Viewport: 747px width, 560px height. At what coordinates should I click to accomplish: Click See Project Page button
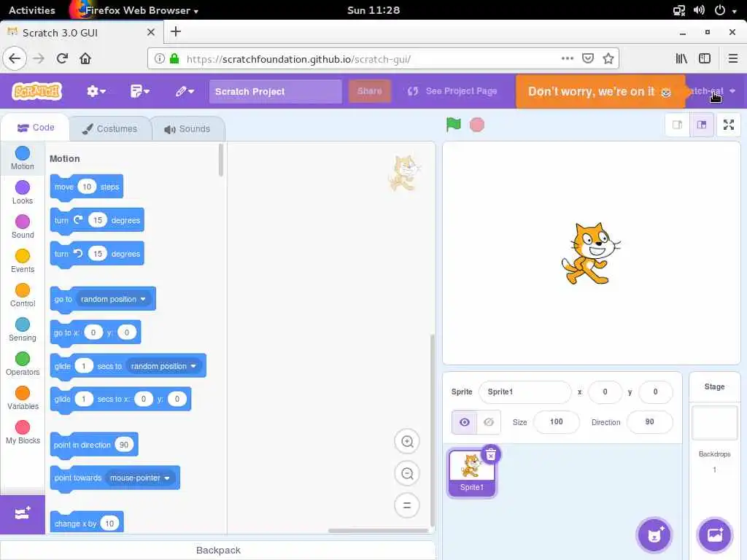click(x=452, y=91)
